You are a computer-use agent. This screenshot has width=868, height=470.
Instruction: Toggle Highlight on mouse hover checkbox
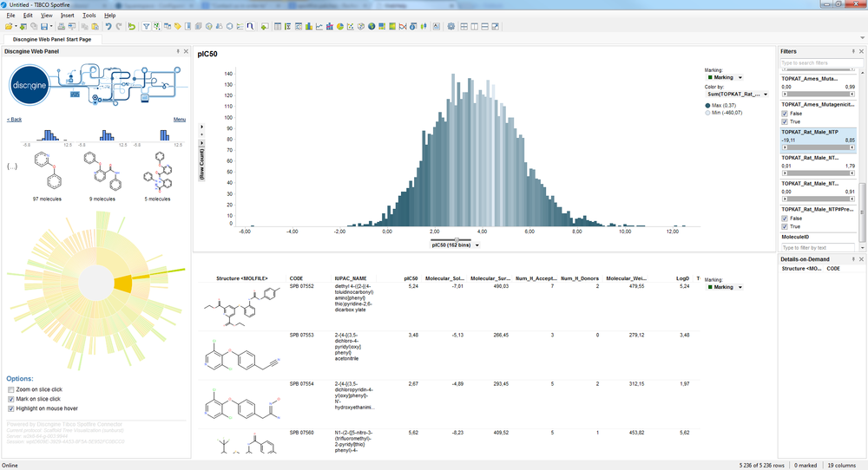point(10,409)
